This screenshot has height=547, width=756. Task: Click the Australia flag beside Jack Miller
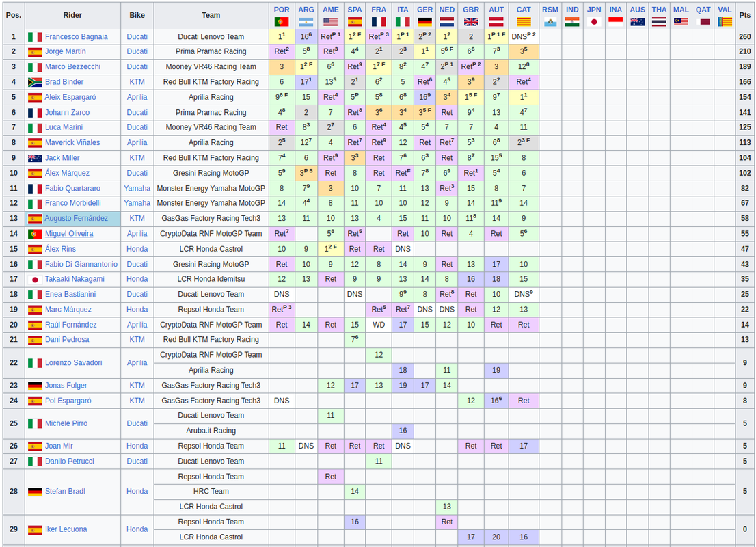click(x=35, y=158)
